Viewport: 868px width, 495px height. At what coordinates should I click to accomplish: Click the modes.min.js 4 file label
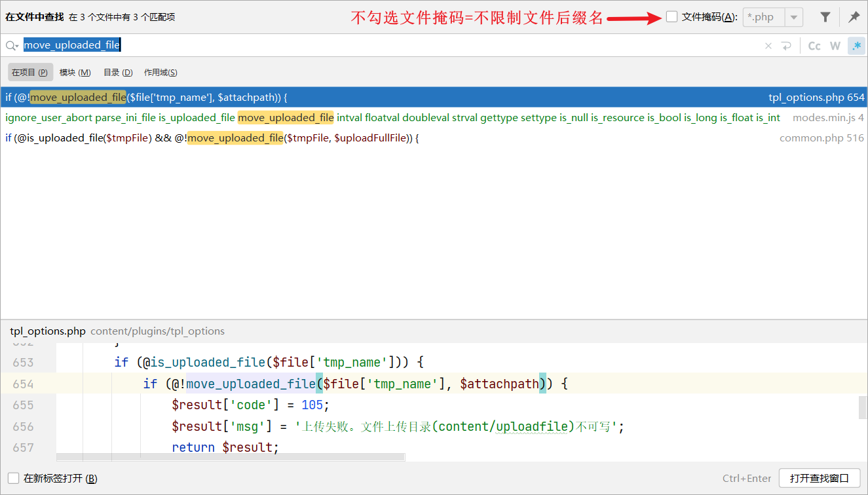(x=828, y=118)
